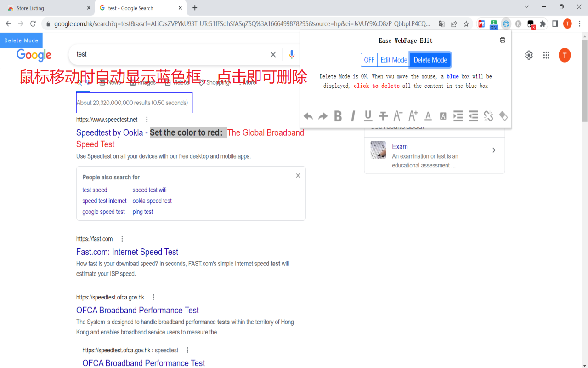
Task: Click the redo arrow in Ease WebPage Edit toolbar
Action: coord(323,116)
